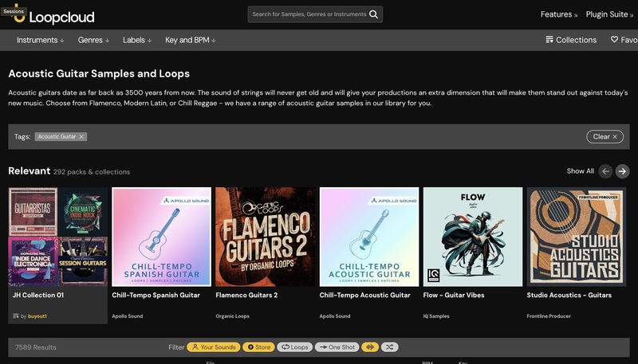Toggle the Your Sounds filter
638x364 pixels.
pos(213,347)
